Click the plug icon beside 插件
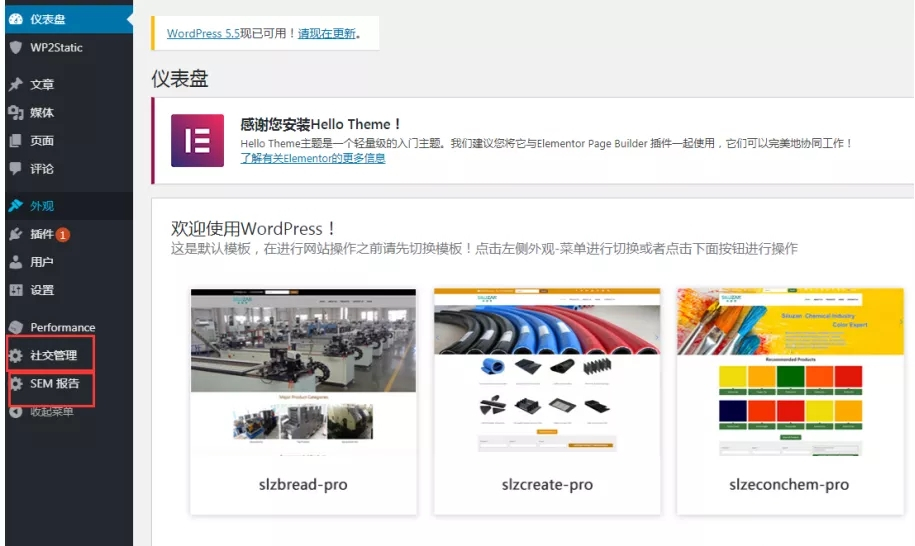 pos(16,234)
